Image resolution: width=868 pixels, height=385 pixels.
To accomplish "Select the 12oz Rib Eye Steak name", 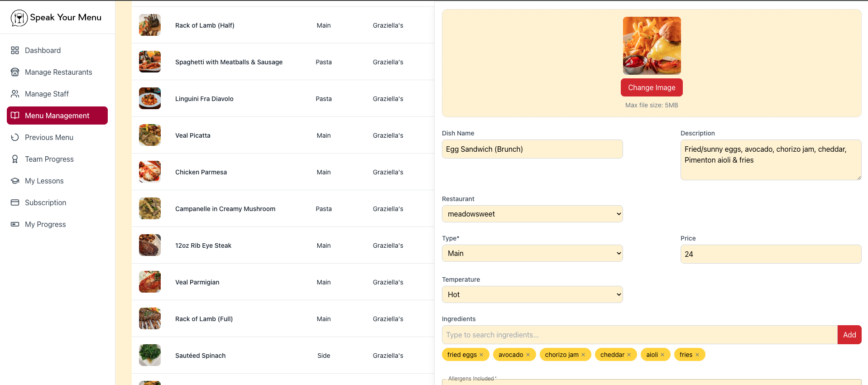I will [x=203, y=245].
